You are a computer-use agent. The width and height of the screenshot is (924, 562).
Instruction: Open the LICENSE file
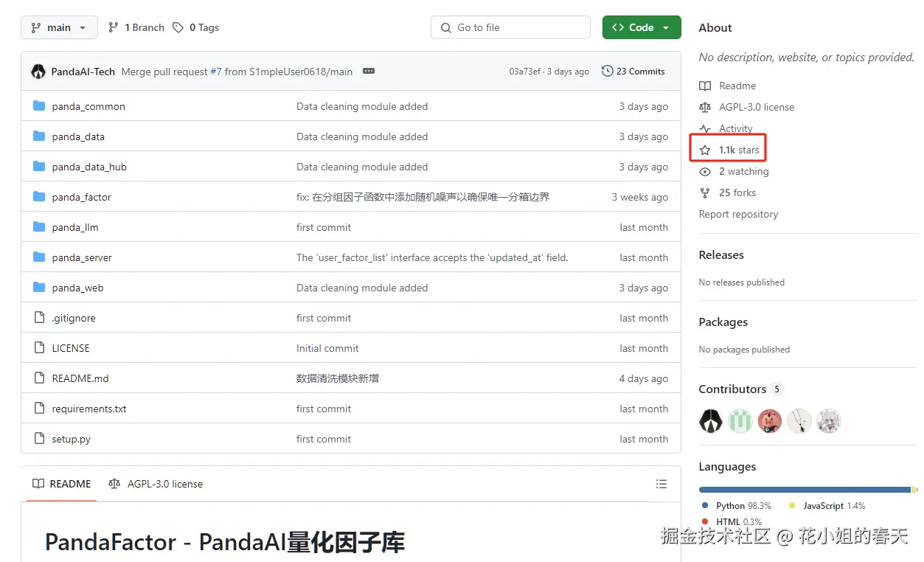coord(71,348)
